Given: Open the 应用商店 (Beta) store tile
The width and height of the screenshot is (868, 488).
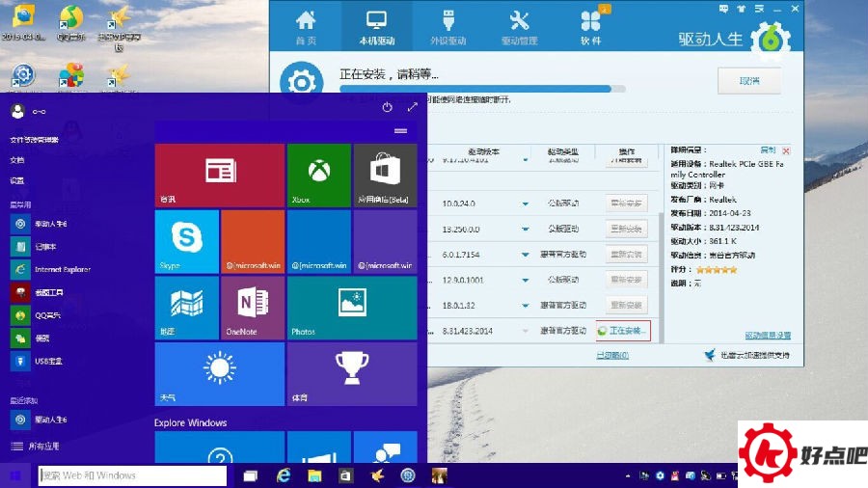Looking at the screenshot, I should coord(385,176).
